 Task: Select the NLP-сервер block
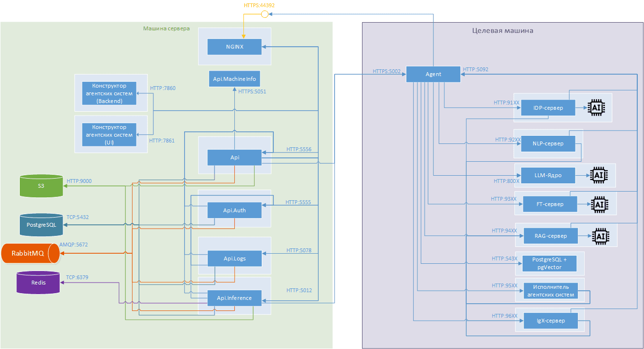[548, 143]
